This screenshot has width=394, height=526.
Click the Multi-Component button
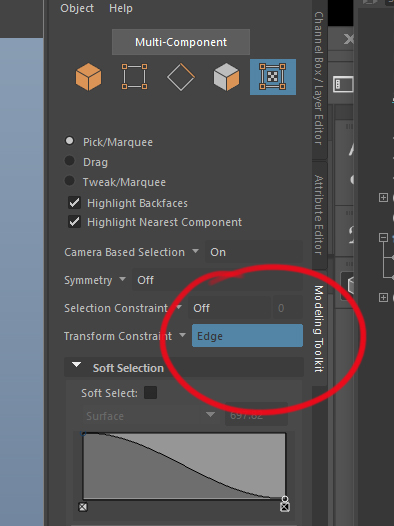[x=181, y=42]
